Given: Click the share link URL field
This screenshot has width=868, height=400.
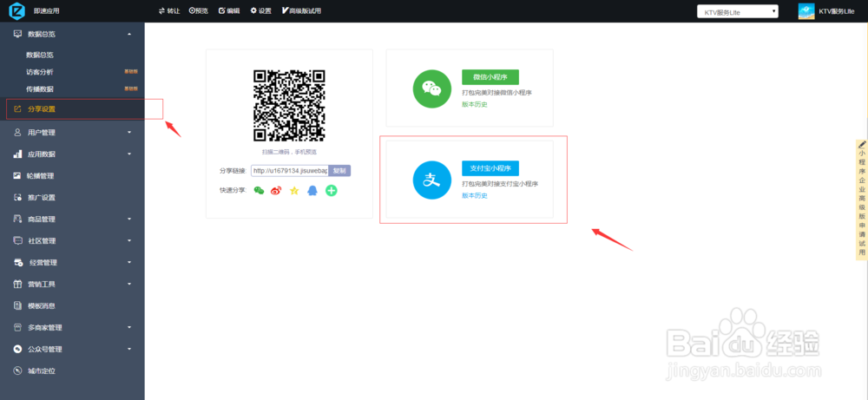Looking at the screenshot, I should coord(290,171).
